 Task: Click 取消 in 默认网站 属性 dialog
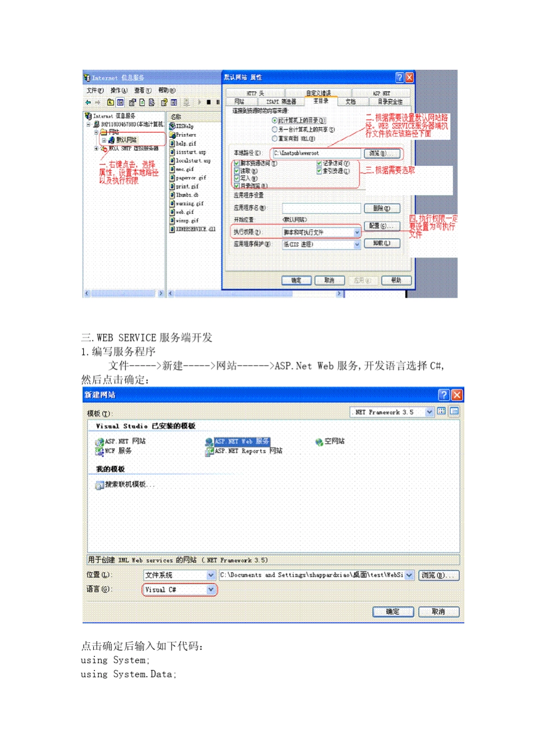(329, 280)
